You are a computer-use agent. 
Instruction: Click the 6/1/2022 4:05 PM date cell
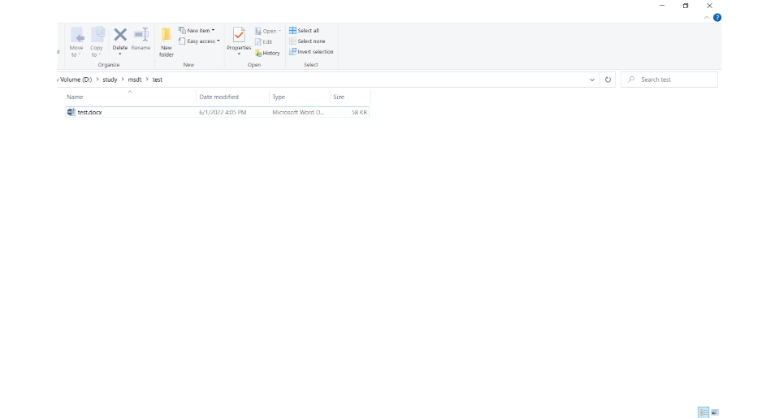point(223,112)
